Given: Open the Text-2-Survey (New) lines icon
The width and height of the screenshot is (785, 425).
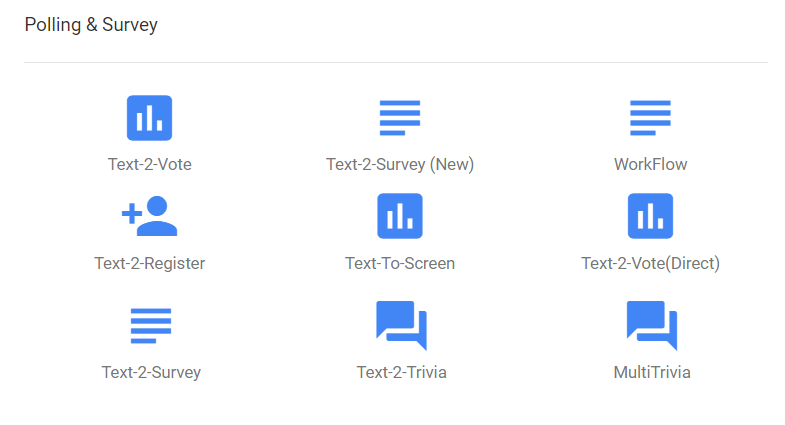Looking at the screenshot, I should (400, 118).
